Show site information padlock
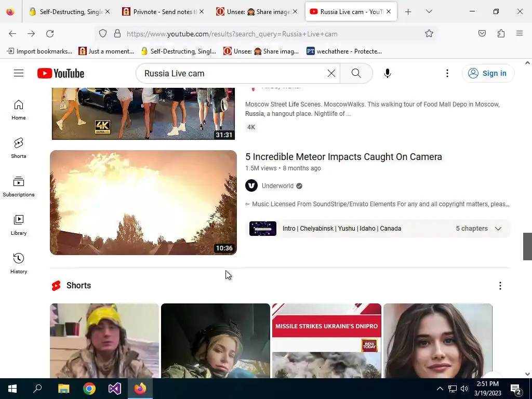 click(117, 34)
